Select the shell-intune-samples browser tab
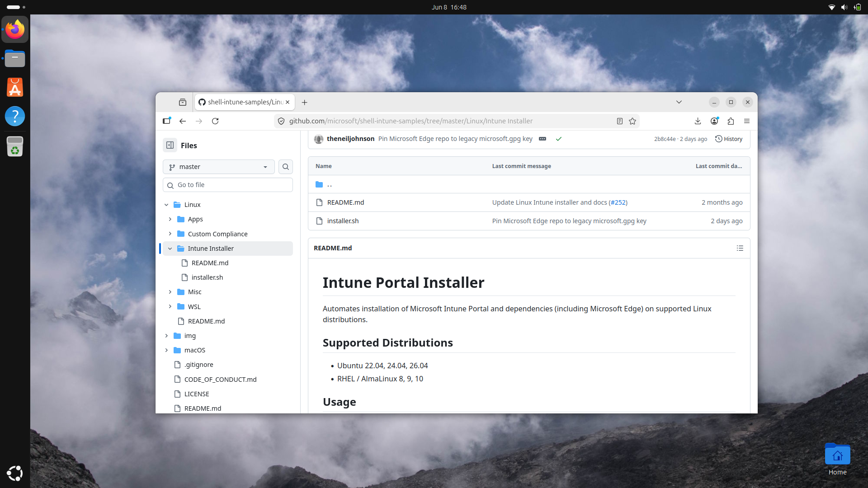The width and height of the screenshot is (868, 488). click(245, 102)
